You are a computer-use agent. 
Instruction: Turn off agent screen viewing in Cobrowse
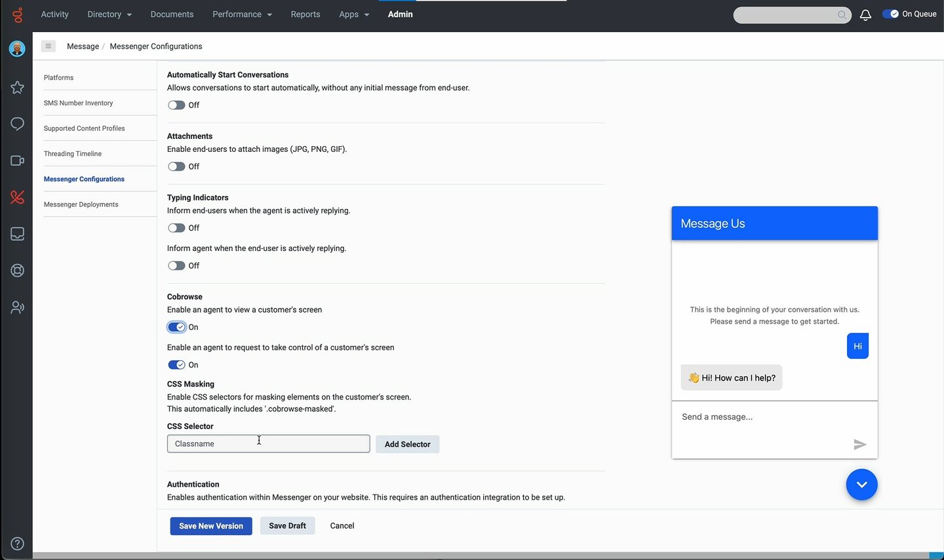(176, 327)
